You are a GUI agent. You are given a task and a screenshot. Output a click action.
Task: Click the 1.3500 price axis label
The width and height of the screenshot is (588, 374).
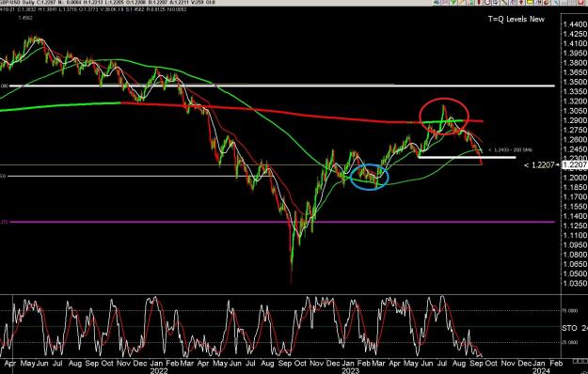pos(575,82)
